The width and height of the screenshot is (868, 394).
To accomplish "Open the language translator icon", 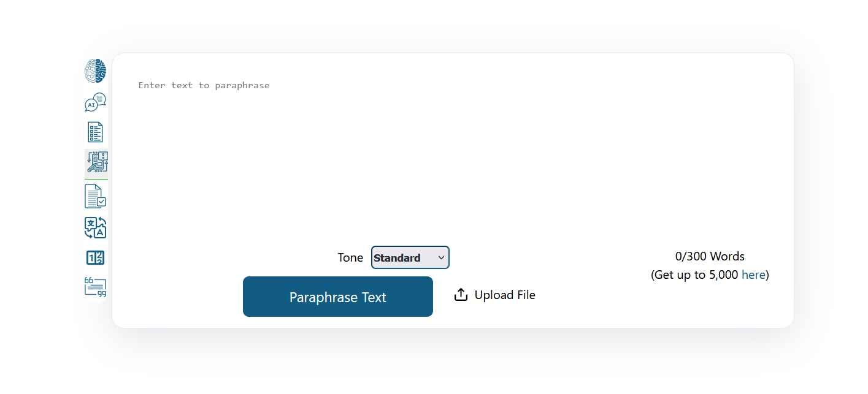I will (x=95, y=227).
